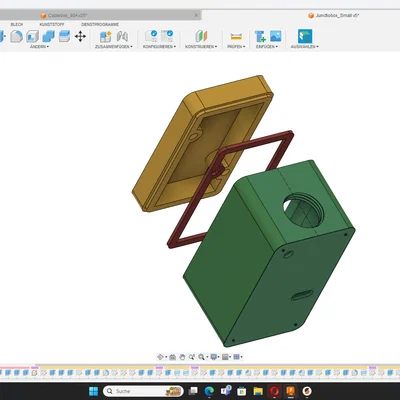
Task: Expand the EINFÜGEN dropdown
Action: pyautogui.click(x=267, y=47)
